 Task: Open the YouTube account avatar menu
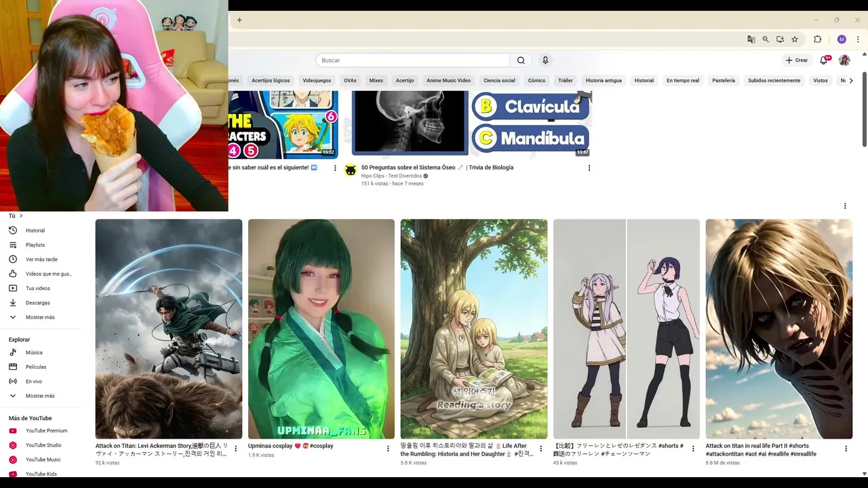pos(844,60)
